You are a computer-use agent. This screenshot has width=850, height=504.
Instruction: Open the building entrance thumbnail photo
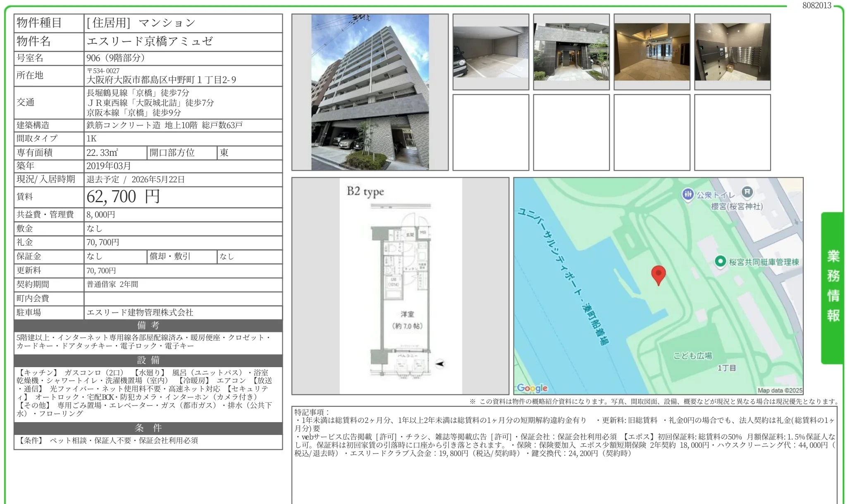pos(571,52)
